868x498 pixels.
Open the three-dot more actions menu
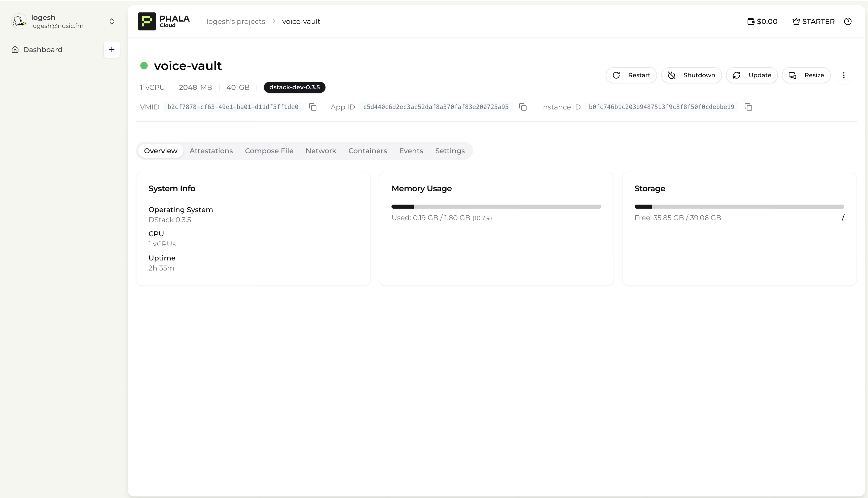pyautogui.click(x=843, y=75)
